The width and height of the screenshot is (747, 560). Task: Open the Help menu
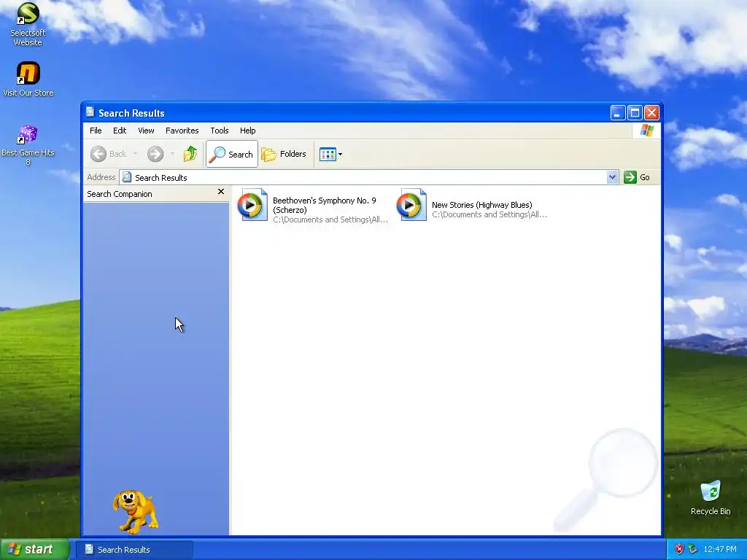click(x=248, y=131)
